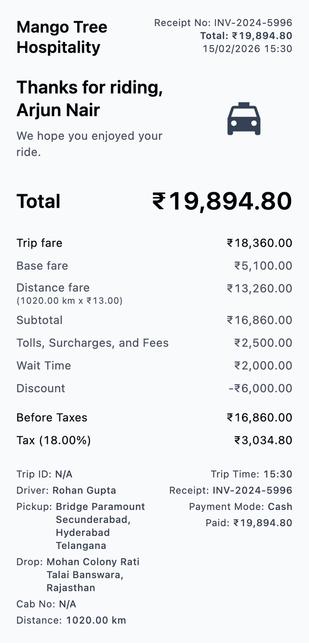Click driver name Rohan Gupta
Viewport: 309px width, 644px height.
84,491
